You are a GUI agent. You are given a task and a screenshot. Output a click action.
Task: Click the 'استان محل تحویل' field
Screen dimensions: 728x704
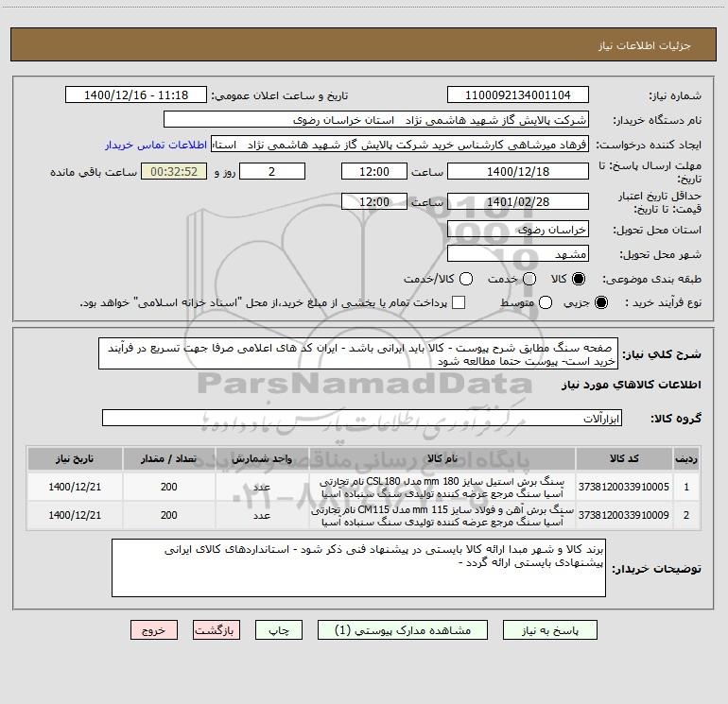pyautogui.click(x=517, y=230)
